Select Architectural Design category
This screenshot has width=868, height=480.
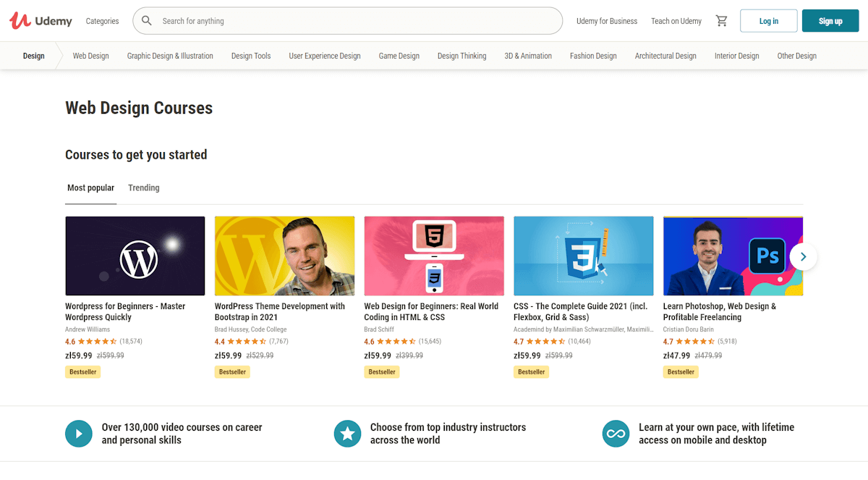(x=665, y=56)
